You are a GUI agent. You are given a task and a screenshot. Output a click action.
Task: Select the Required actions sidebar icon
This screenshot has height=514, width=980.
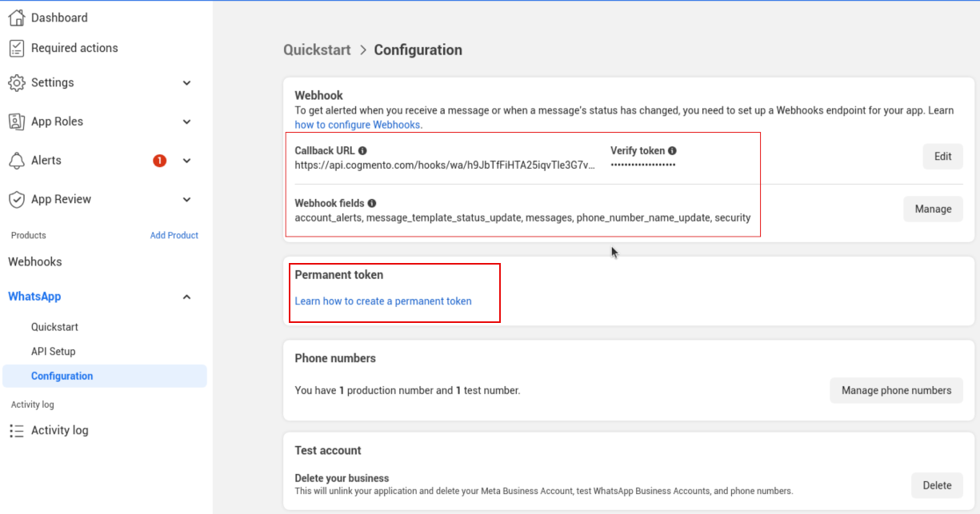pos(18,48)
